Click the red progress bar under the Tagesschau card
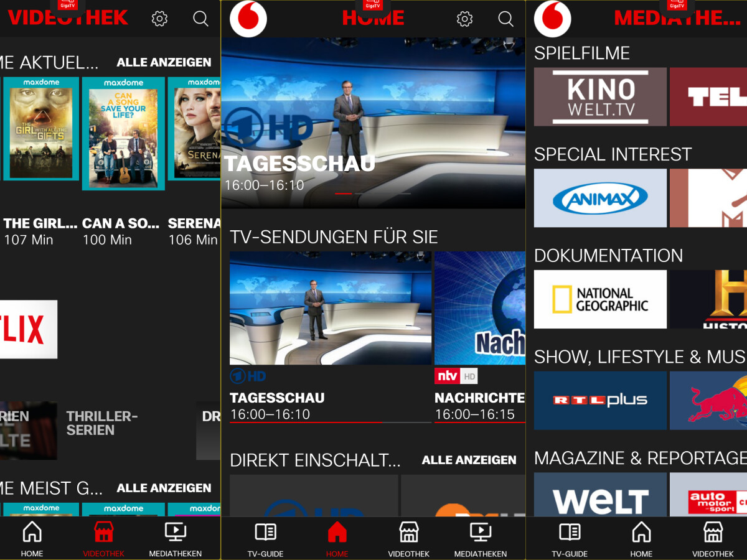 tap(306, 422)
